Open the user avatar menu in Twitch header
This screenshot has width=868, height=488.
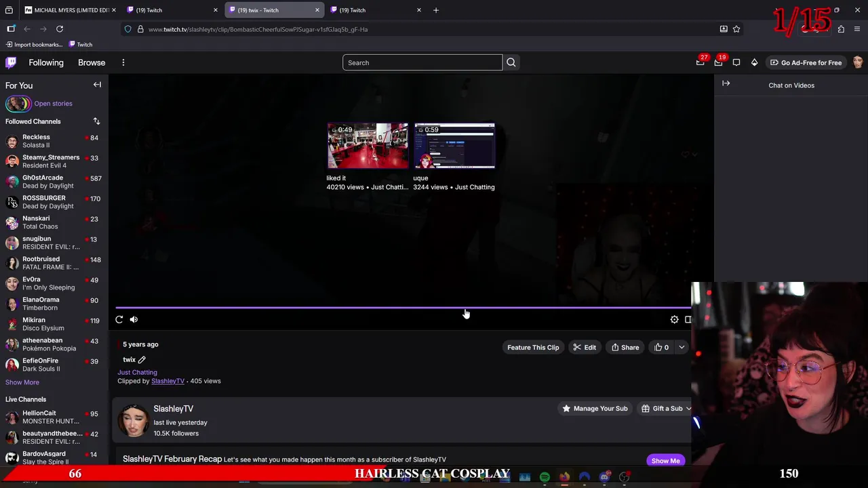pos(858,62)
